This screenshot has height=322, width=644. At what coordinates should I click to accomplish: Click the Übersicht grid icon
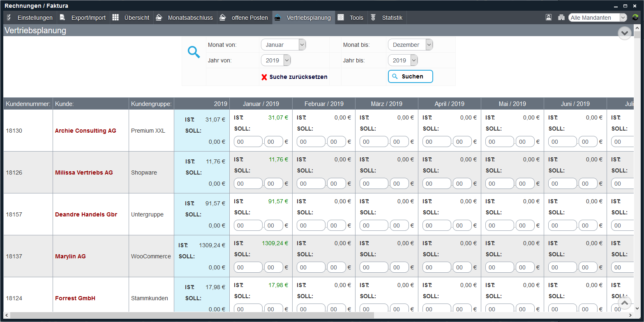click(115, 18)
